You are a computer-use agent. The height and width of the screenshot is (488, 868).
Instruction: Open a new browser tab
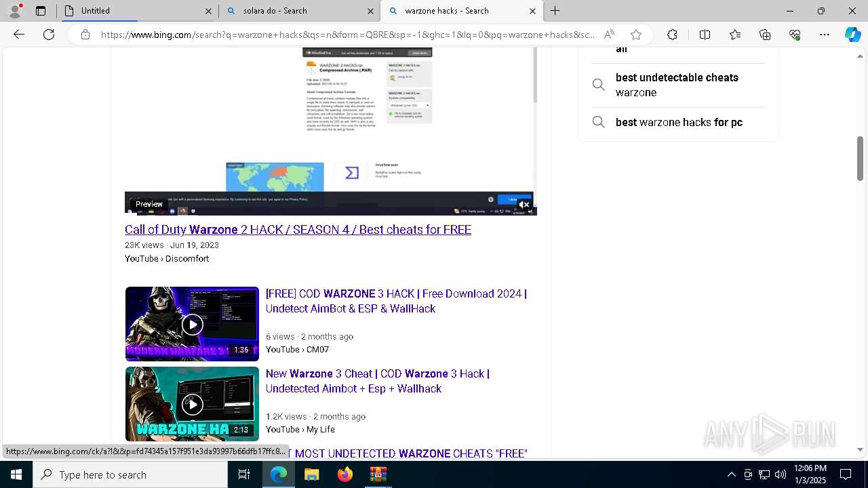tap(555, 11)
